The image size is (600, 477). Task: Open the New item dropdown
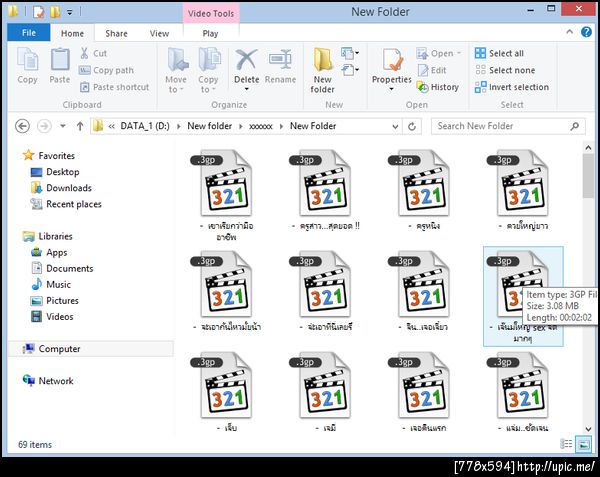click(x=350, y=53)
